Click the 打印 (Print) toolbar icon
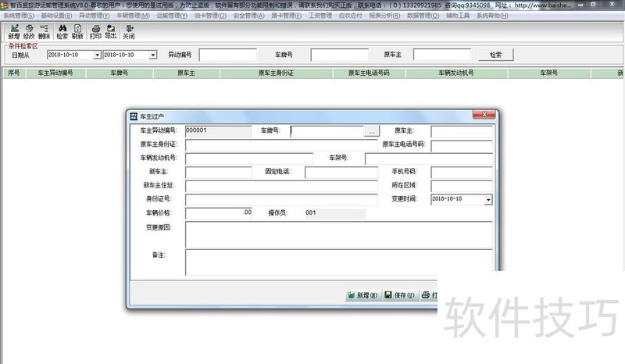 point(95,32)
